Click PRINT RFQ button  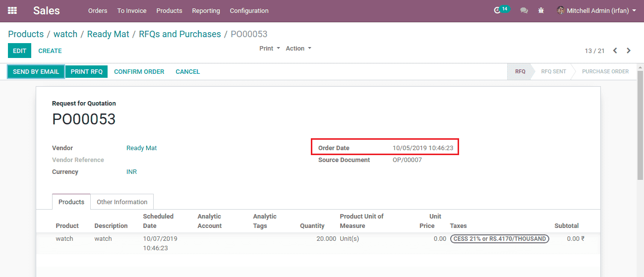[x=87, y=72]
